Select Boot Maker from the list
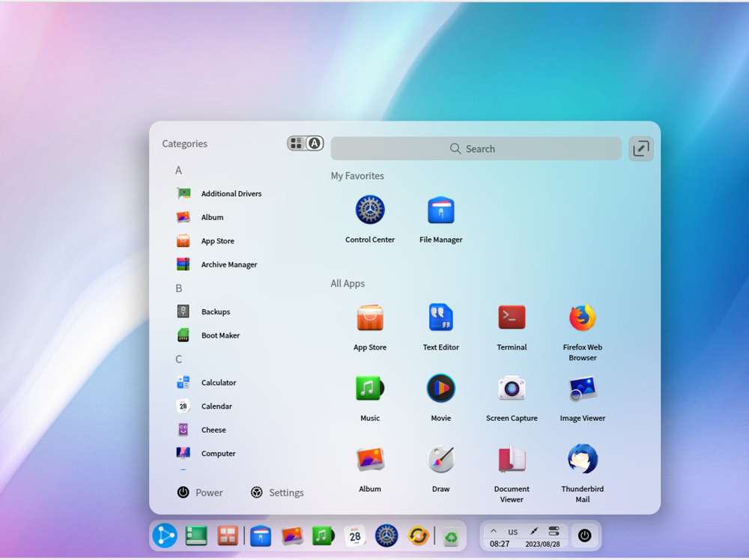This screenshot has height=560, width=749. [220, 335]
